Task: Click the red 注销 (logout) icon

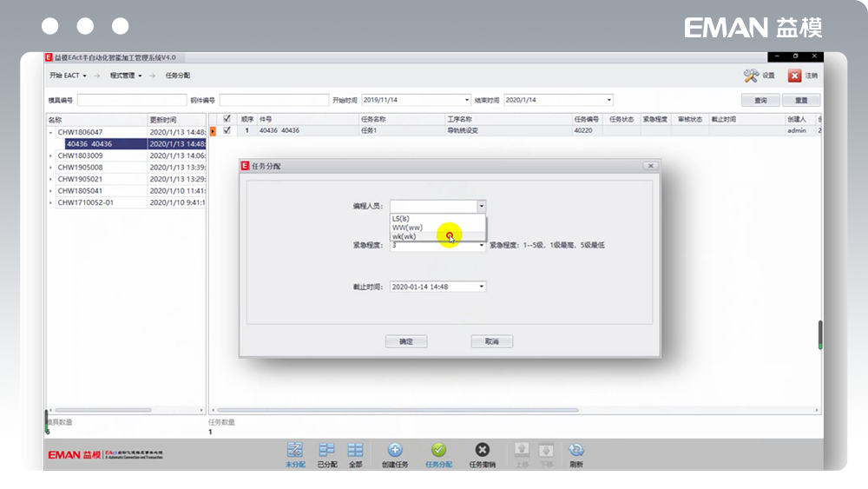Action: tap(794, 76)
